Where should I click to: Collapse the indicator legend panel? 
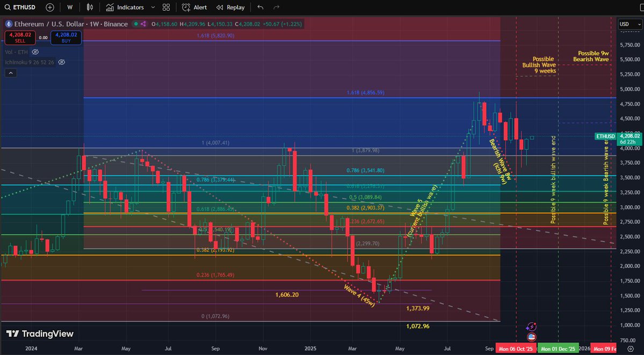click(x=11, y=73)
